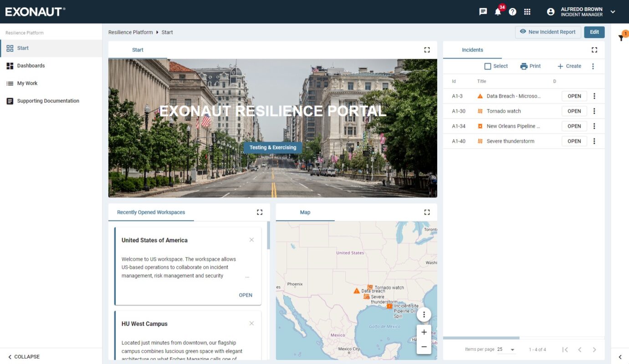The height and width of the screenshot is (364, 629).
Task: Open the Tornado watch incident
Action: [x=574, y=111]
